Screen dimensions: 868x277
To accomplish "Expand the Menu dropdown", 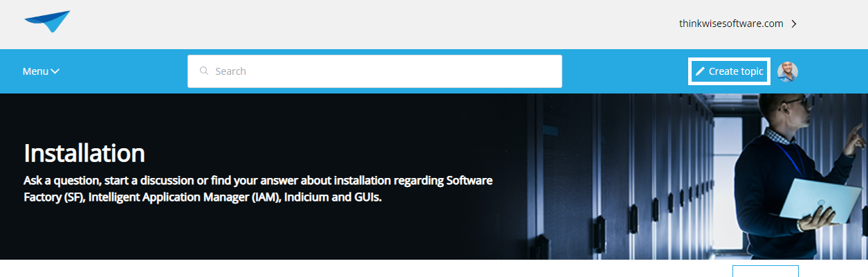I will (x=41, y=71).
